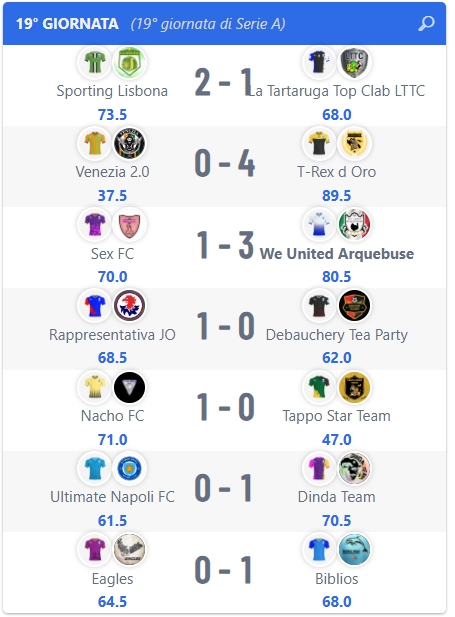Click Debauchery Tea Party team name
Image resolution: width=455 pixels, height=617 pixels.
pos(337,335)
